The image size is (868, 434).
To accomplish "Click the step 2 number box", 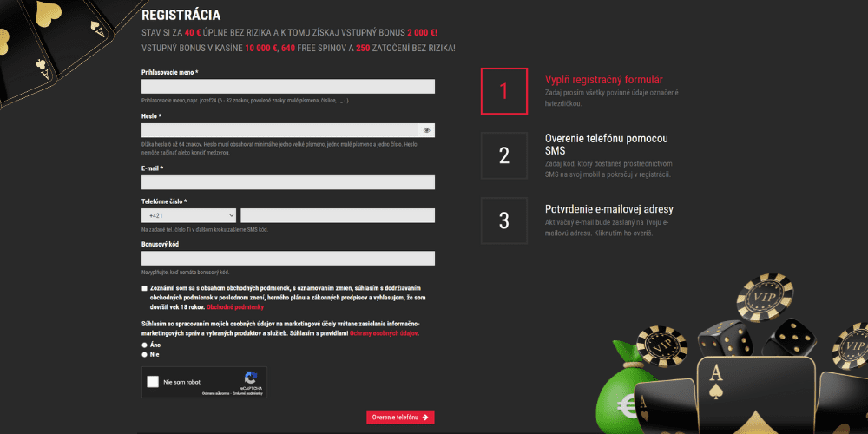I will coord(503,155).
